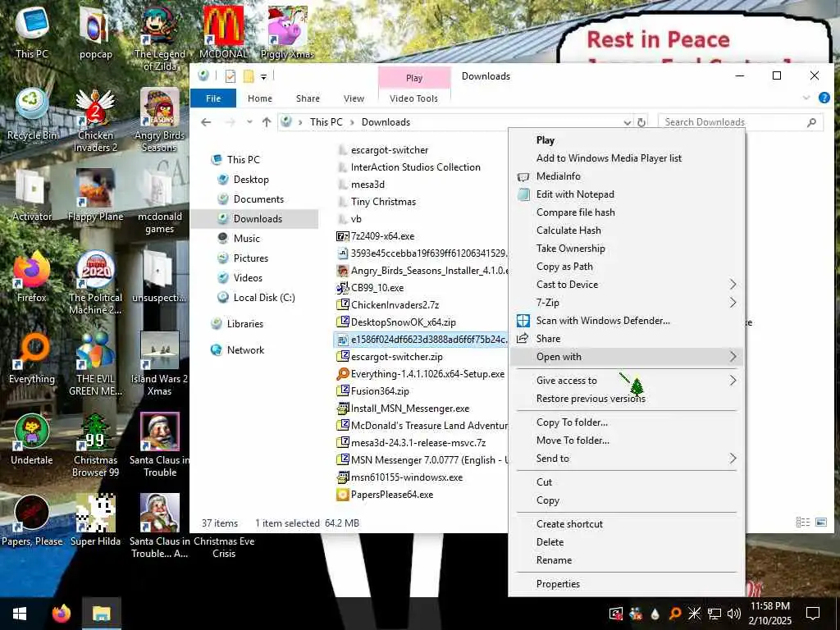Click the Search Downloads field
This screenshot has width=840, height=630.
tap(741, 122)
